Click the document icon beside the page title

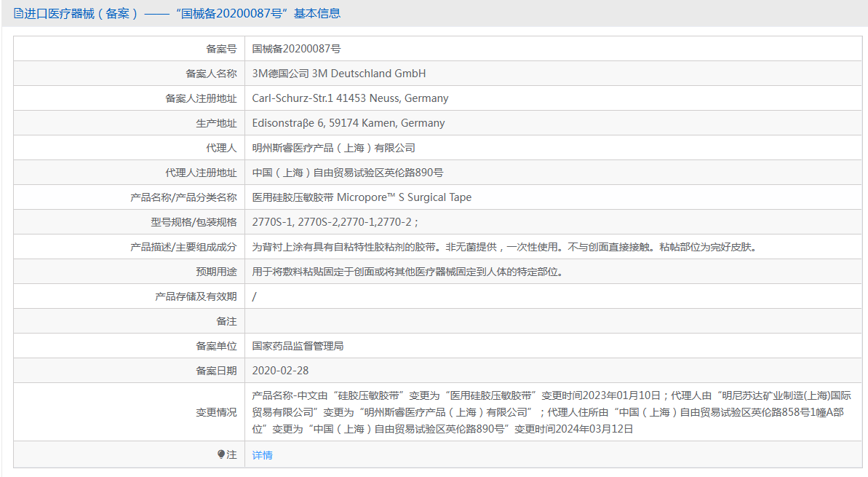pos(18,13)
